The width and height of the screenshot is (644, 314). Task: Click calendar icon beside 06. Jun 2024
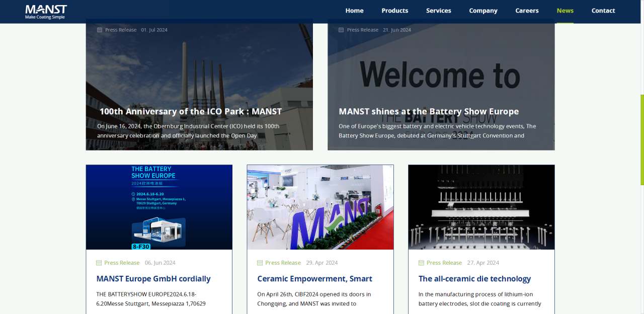click(x=99, y=263)
